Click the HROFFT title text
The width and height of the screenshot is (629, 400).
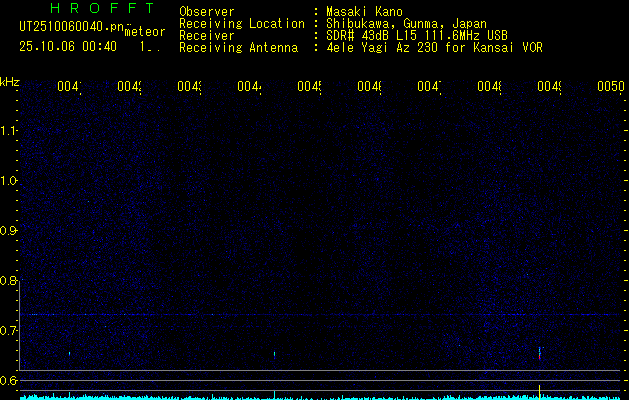click(102, 8)
